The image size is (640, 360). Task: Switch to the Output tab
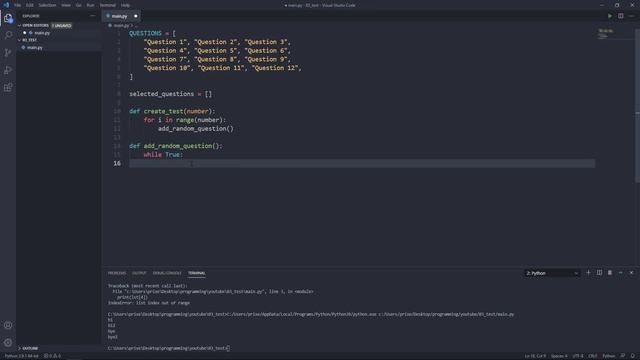[x=139, y=273]
